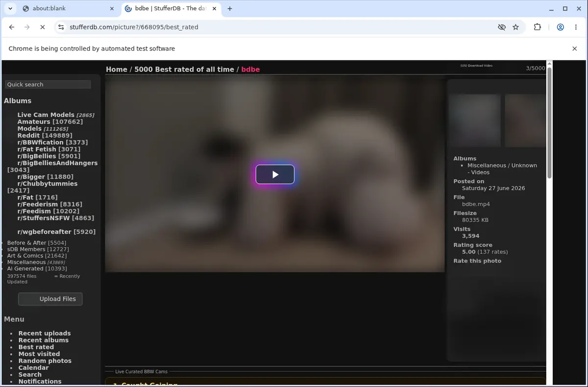Viewport: 588px width, 387px height.
Task: Open the tracking protection eye icon
Action: point(502,27)
